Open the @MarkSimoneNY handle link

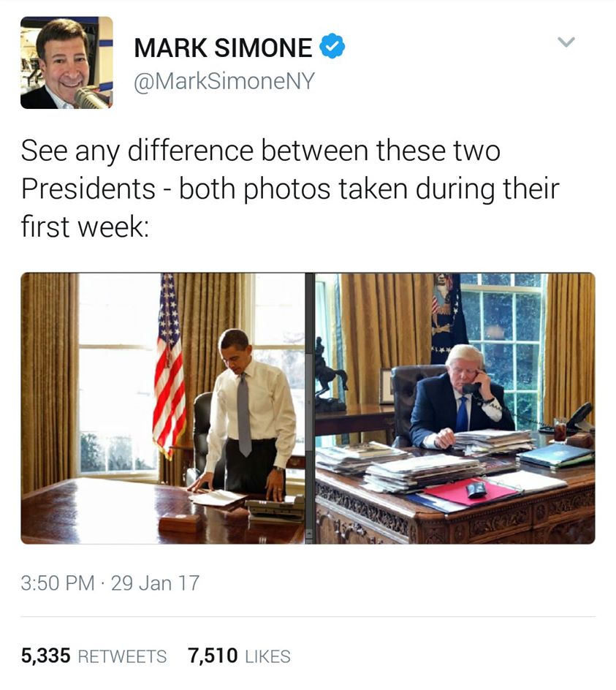[x=224, y=81]
